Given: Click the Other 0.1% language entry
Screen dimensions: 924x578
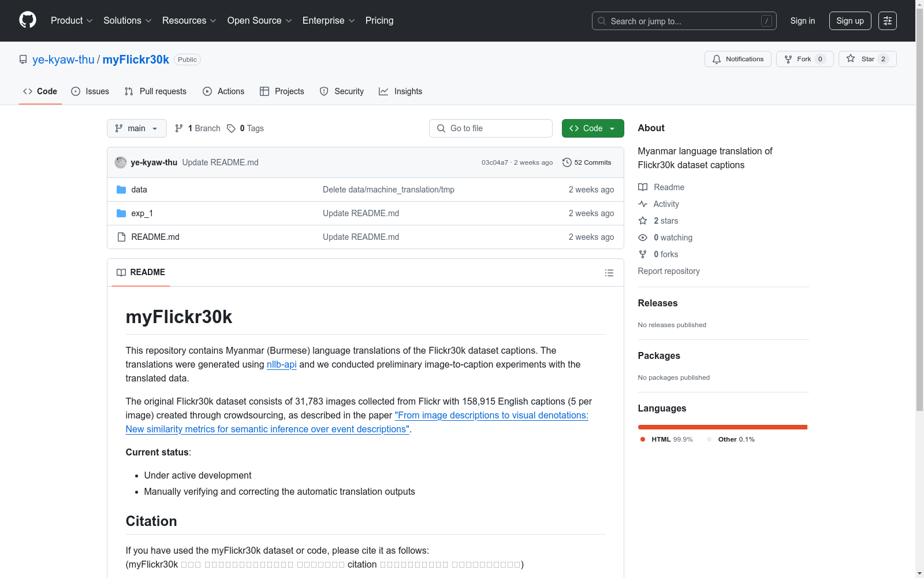Looking at the screenshot, I should 731,439.
